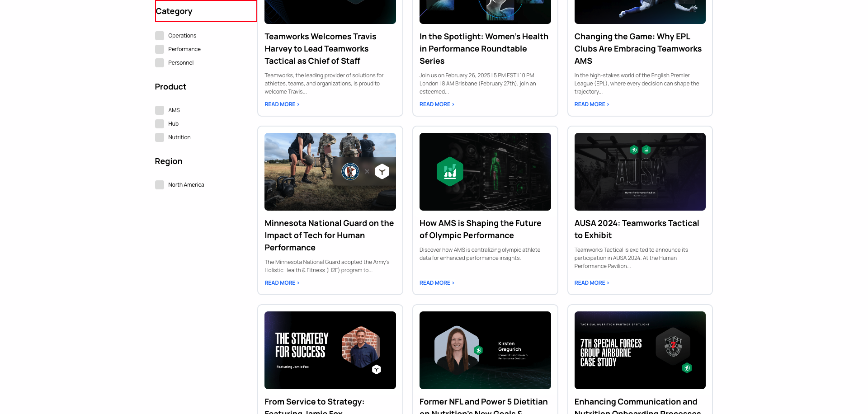The height and width of the screenshot is (414, 868).
Task: Open the Travis Harvey article via READ MORE
Action: coord(281,104)
